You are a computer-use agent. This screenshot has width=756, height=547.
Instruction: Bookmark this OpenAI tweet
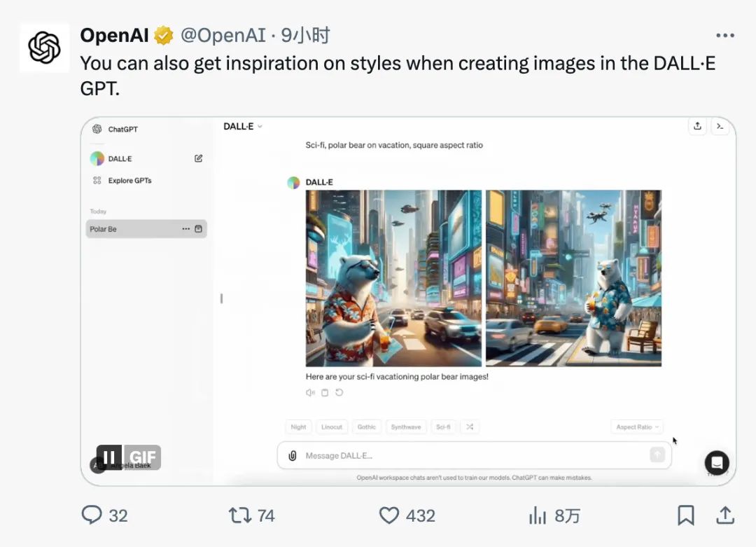pyautogui.click(x=685, y=515)
